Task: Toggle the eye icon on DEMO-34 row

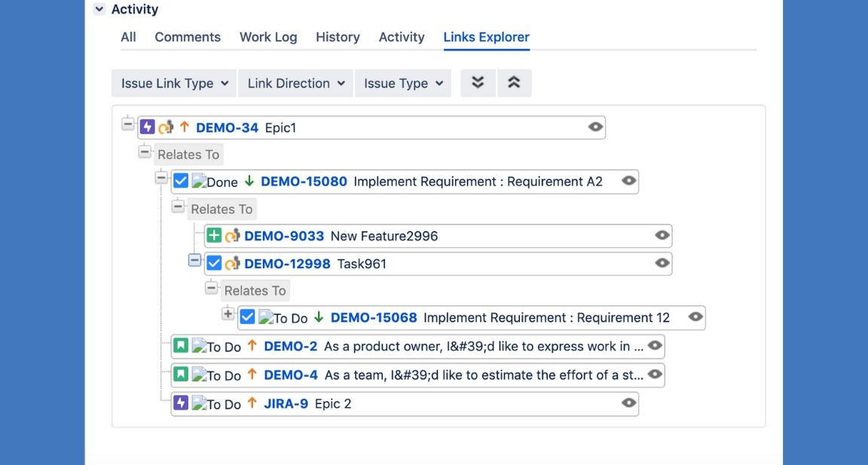Action: (x=595, y=127)
